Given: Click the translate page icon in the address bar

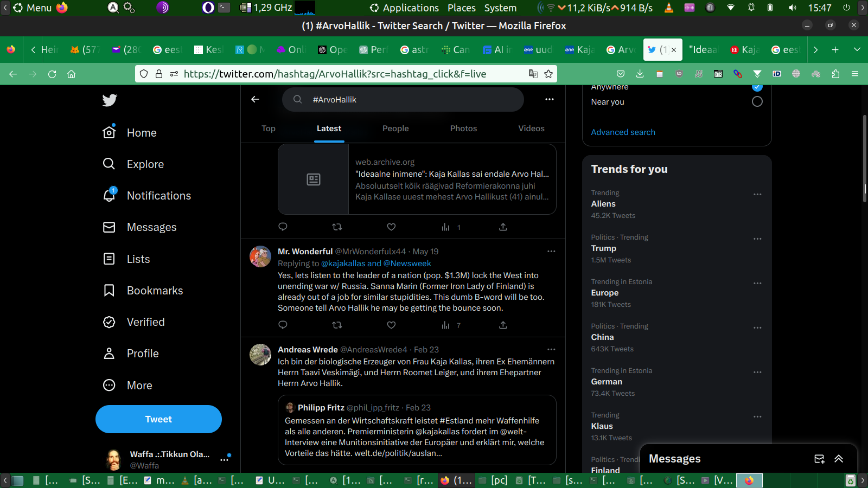Looking at the screenshot, I should (x=533, y=74).
